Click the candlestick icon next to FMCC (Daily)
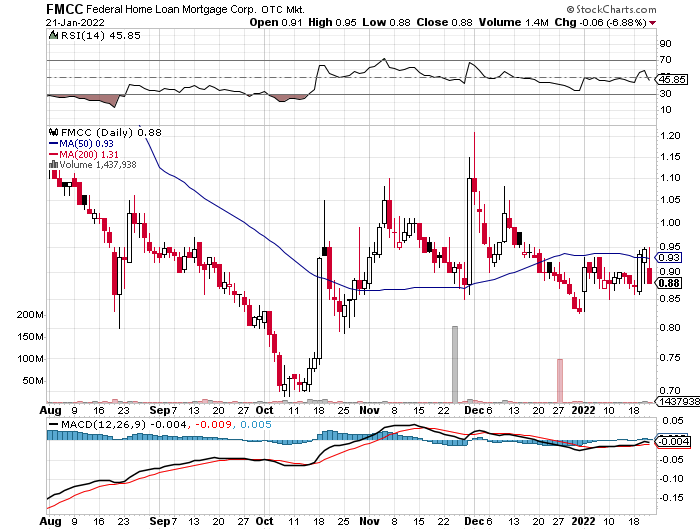 coord(53,132)
